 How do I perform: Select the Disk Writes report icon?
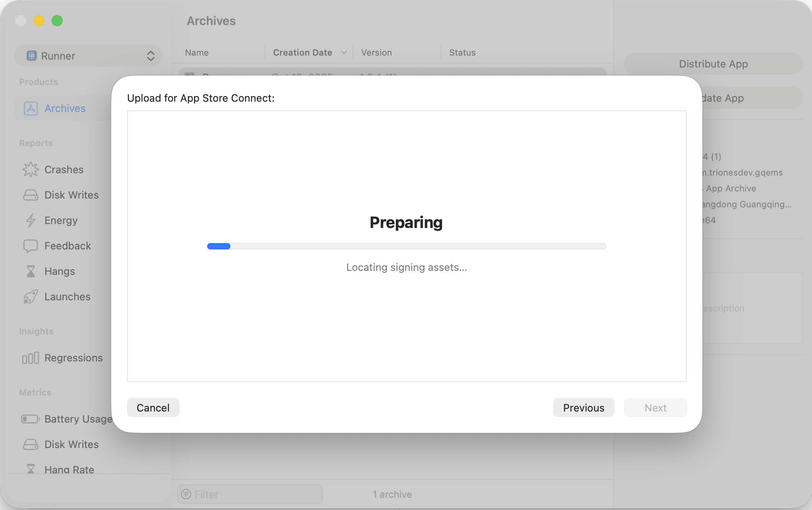(31, 195)
